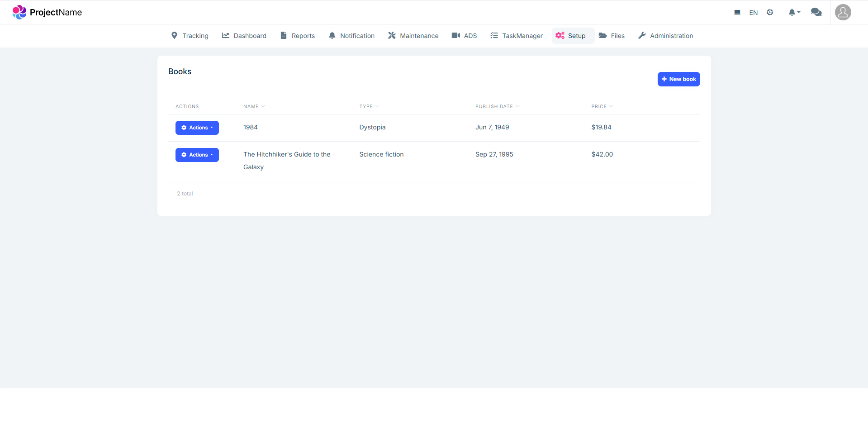Select the Administration menu item

tap(665, 36)
